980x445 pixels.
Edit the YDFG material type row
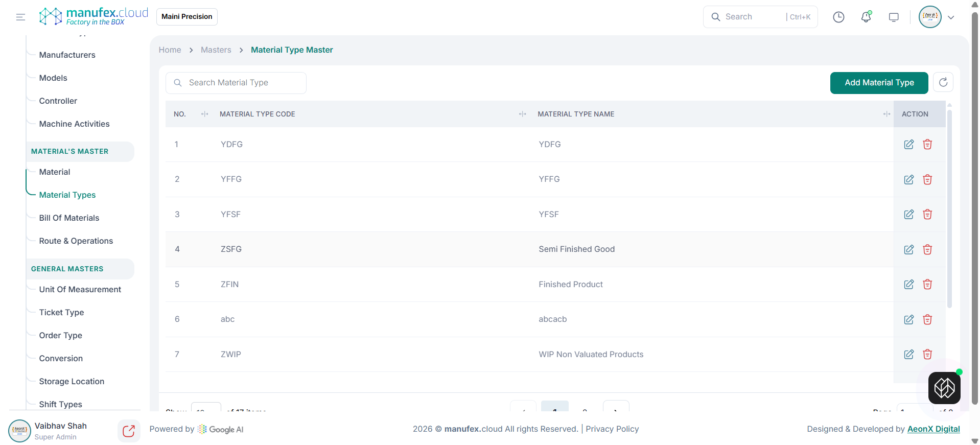pyautogui.click(x=908, y=145)
